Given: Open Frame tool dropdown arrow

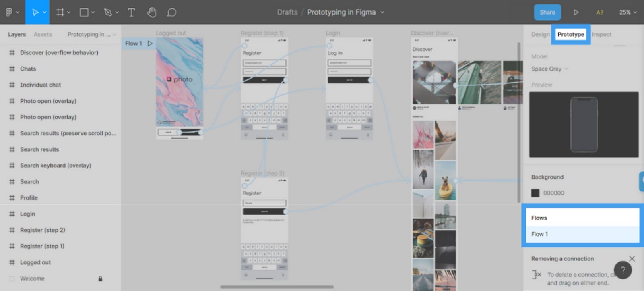Looking at the screenshot, I should pyautogui.click(x=69, y=12).
